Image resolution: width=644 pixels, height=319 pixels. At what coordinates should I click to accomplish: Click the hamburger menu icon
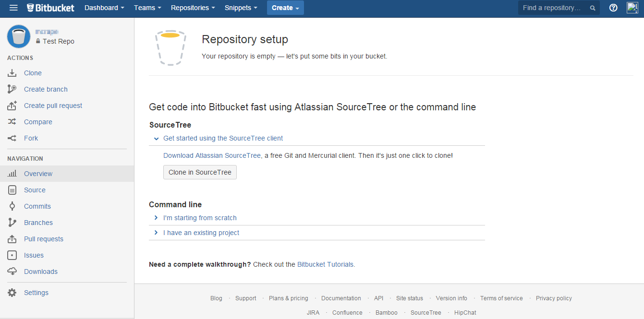(13, 8)
